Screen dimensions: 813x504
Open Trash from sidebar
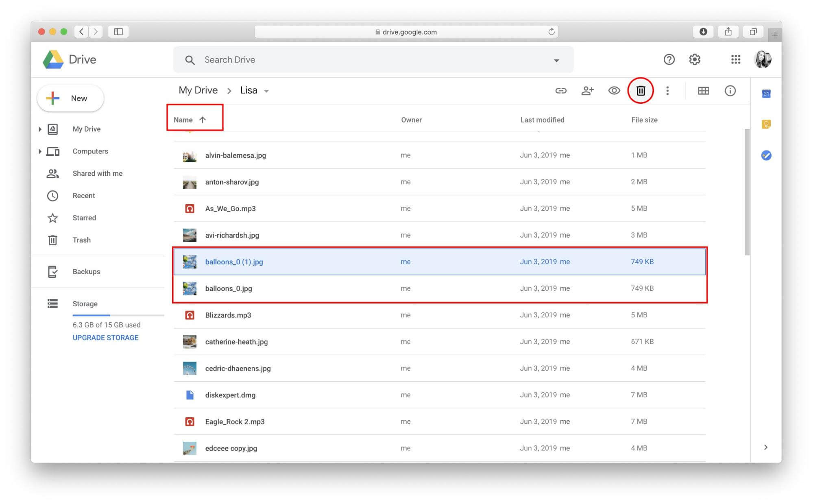coord(81,239)
